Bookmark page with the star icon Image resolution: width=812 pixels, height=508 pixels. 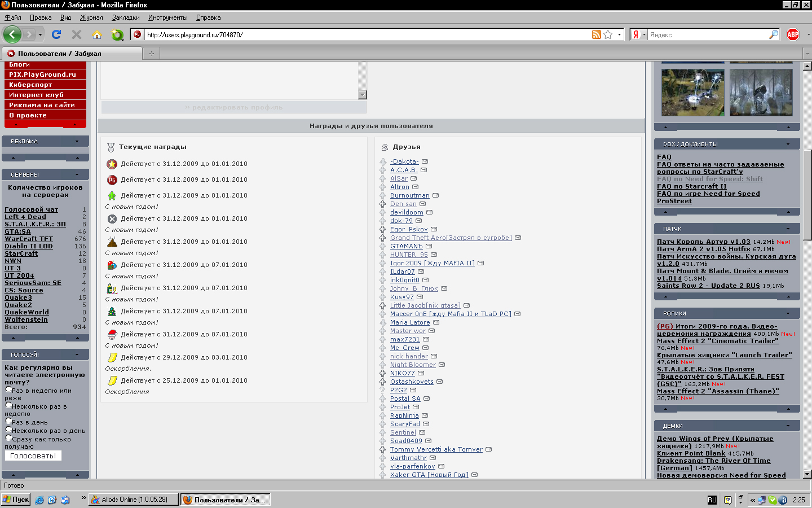[x=608, y=34]
